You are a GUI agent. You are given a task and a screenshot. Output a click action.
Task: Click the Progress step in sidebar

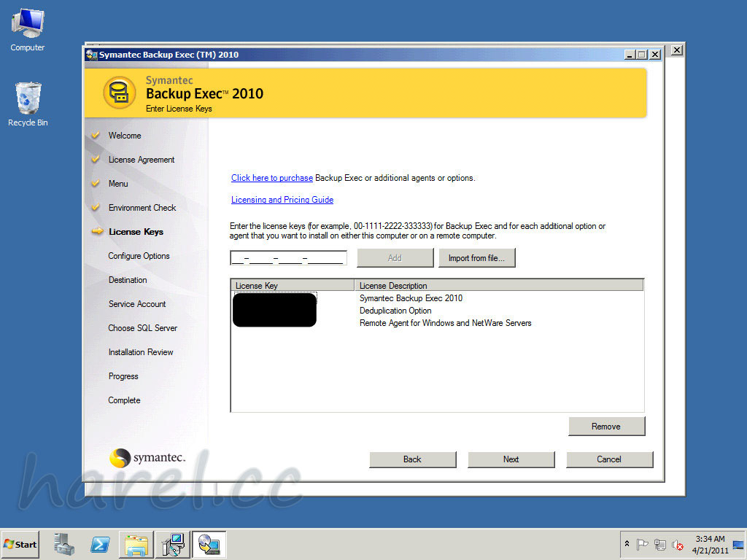(x=123, y=376)
